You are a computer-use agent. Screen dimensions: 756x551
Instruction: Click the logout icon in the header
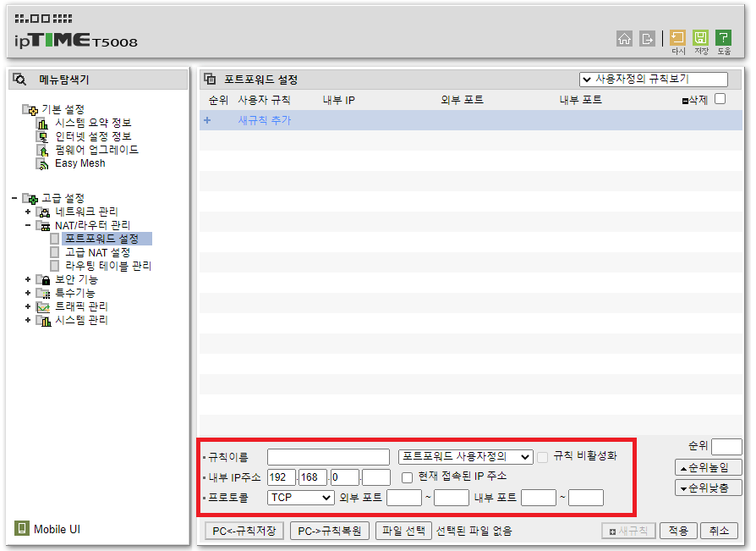pyautogui.click(x=647, y=39)
